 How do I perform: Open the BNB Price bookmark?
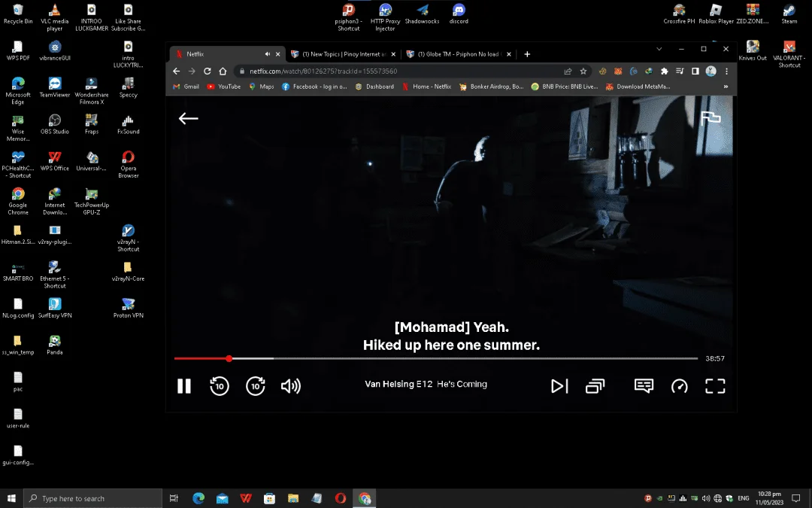pos(565,87)
